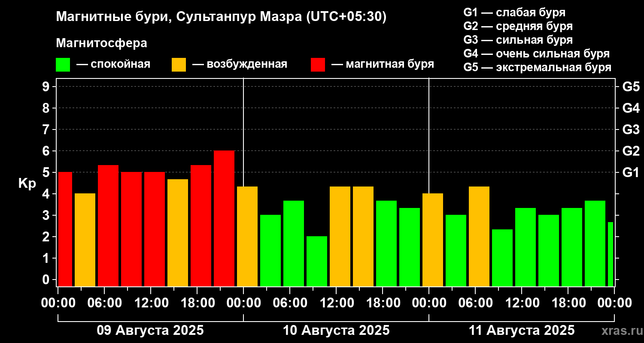Click the green bar at 06:00 on 10 August
The width and height of the screenshot is (644, 343).
click(294, 244)
